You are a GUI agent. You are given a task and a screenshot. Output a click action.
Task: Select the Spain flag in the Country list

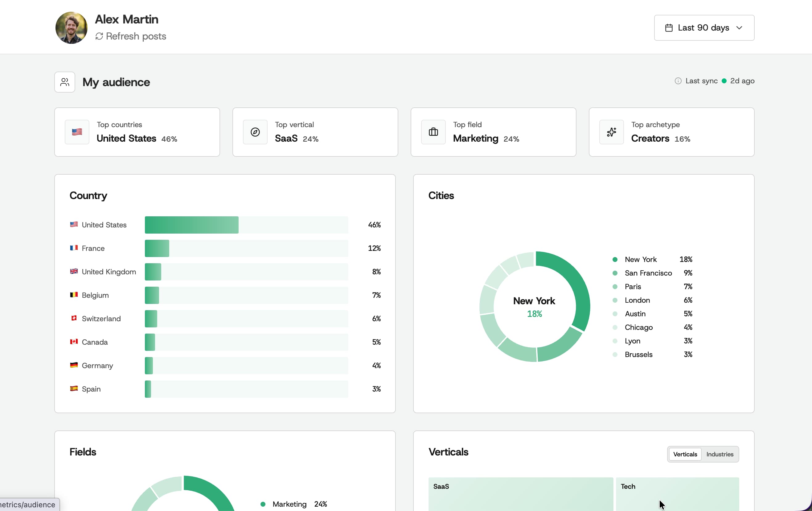point(74,389)
